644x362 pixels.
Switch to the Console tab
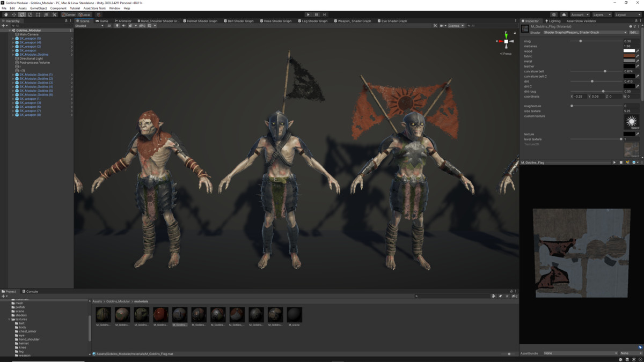(30, 291)
